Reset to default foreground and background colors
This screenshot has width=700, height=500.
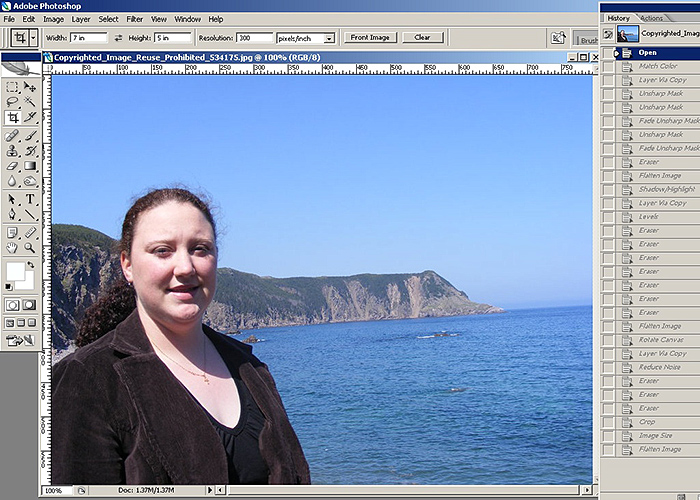click(x=8, y=287)
